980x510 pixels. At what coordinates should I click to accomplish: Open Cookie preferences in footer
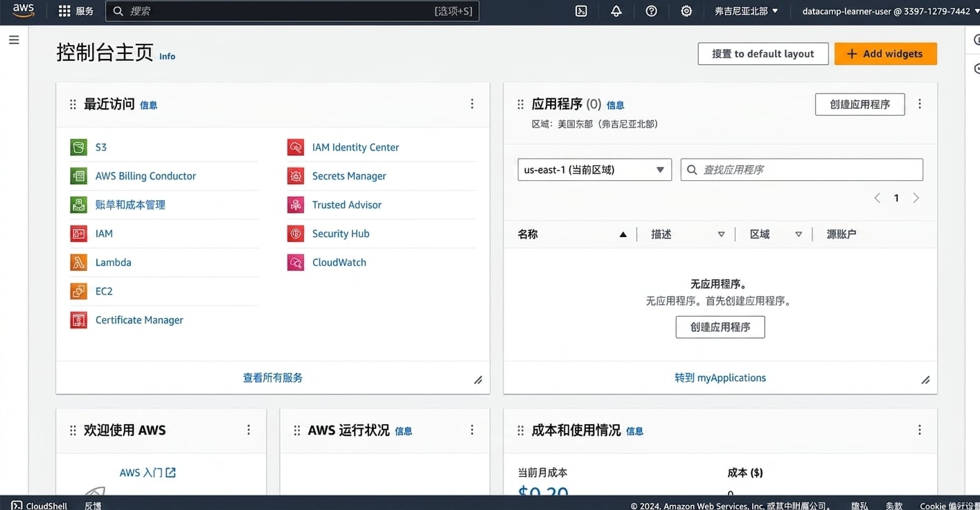(950, 506)
